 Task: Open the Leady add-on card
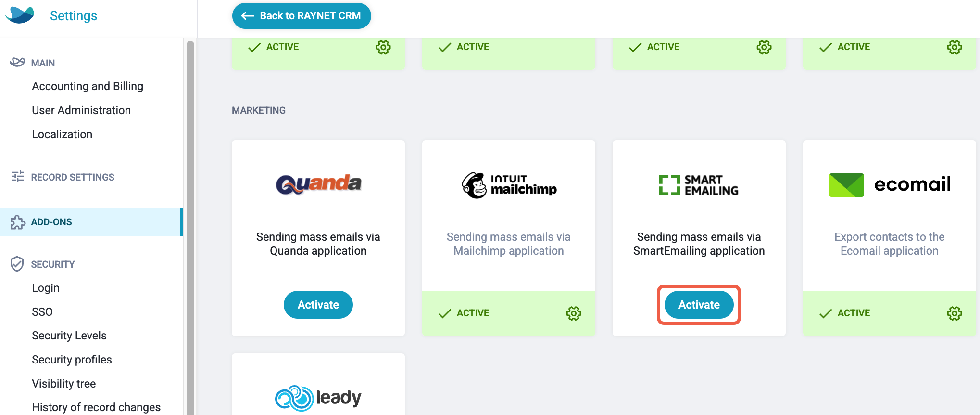coord(318,384)
